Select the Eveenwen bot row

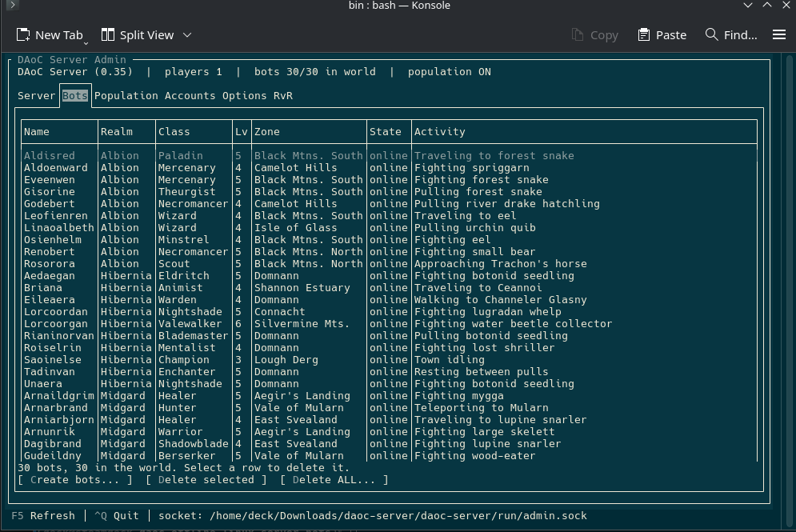click(x=390, y=180)
